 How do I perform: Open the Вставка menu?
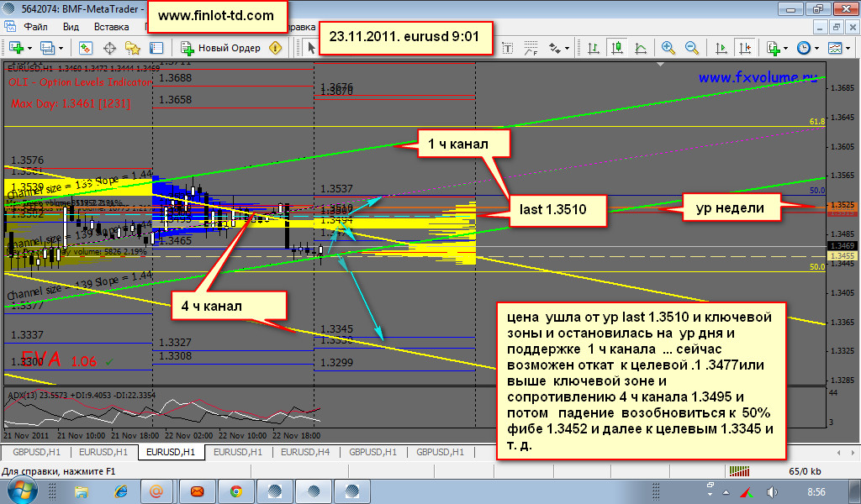pos(112,27)
